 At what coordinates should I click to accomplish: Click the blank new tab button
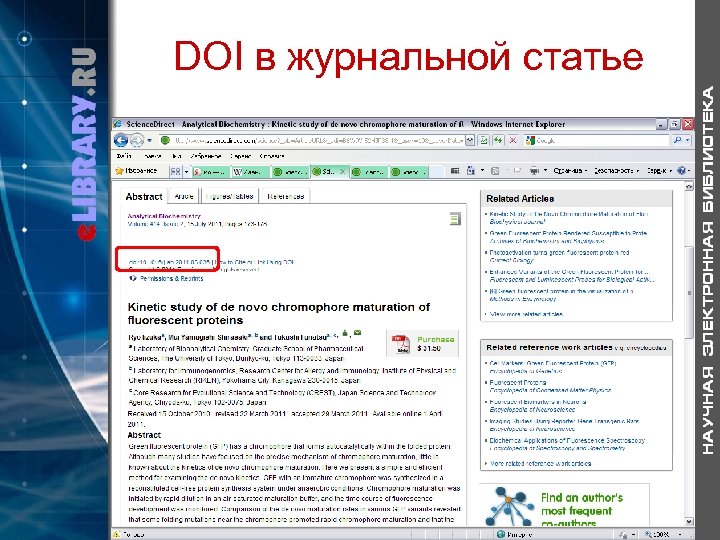(x=437, y=172)
